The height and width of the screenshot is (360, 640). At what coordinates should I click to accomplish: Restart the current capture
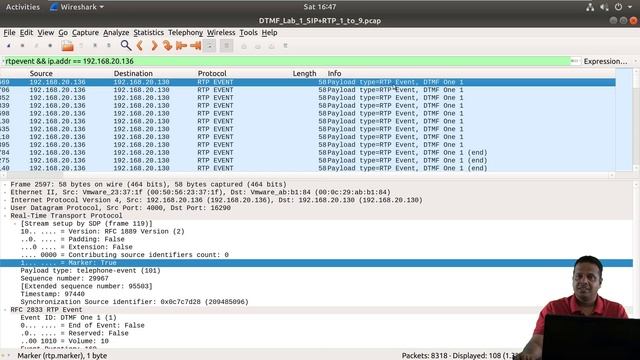36,46
